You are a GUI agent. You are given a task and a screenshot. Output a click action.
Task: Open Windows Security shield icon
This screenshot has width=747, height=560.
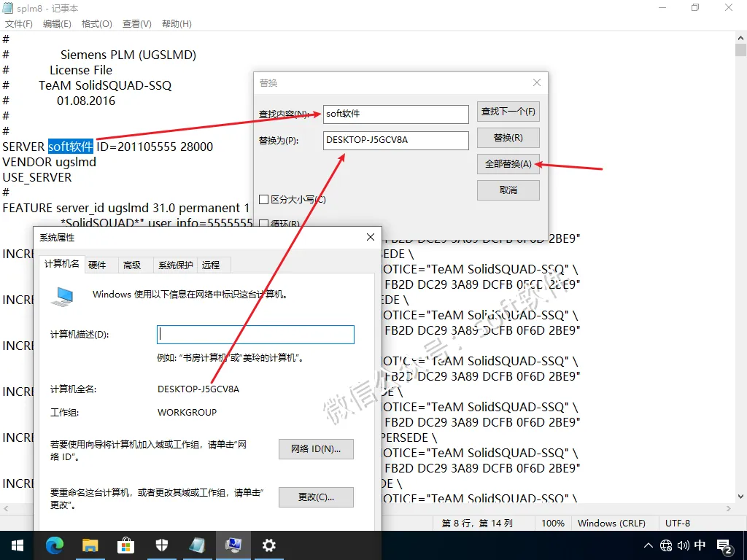coord(161,545)
